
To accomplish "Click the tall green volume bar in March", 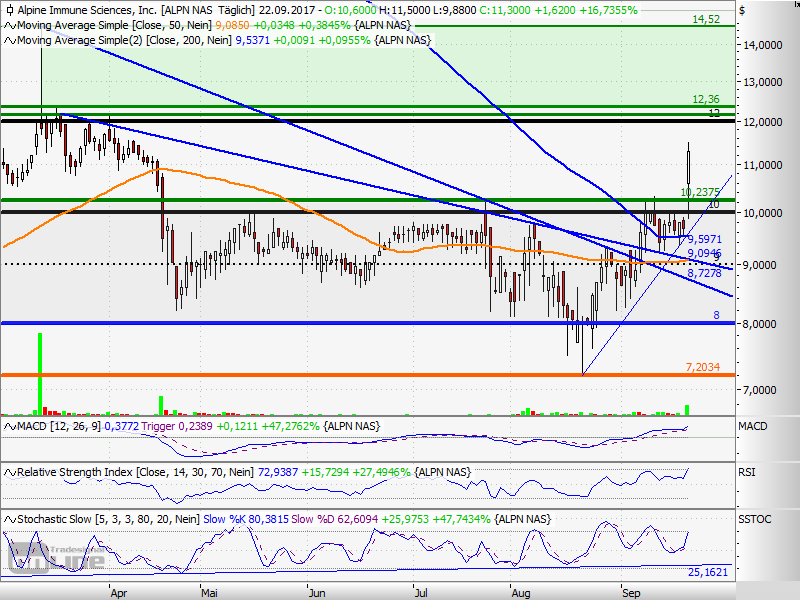I will (40, 372).
